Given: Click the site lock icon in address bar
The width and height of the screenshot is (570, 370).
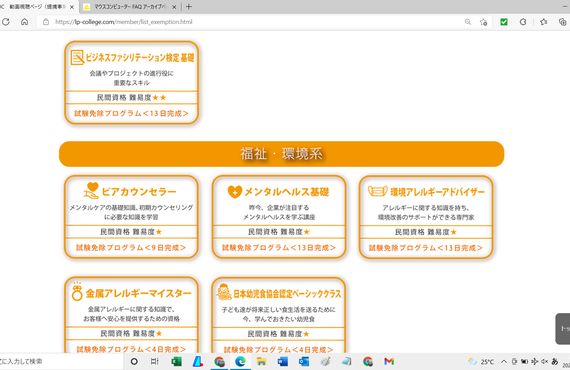Looking at the screenshot, I should tap(46, 22).
